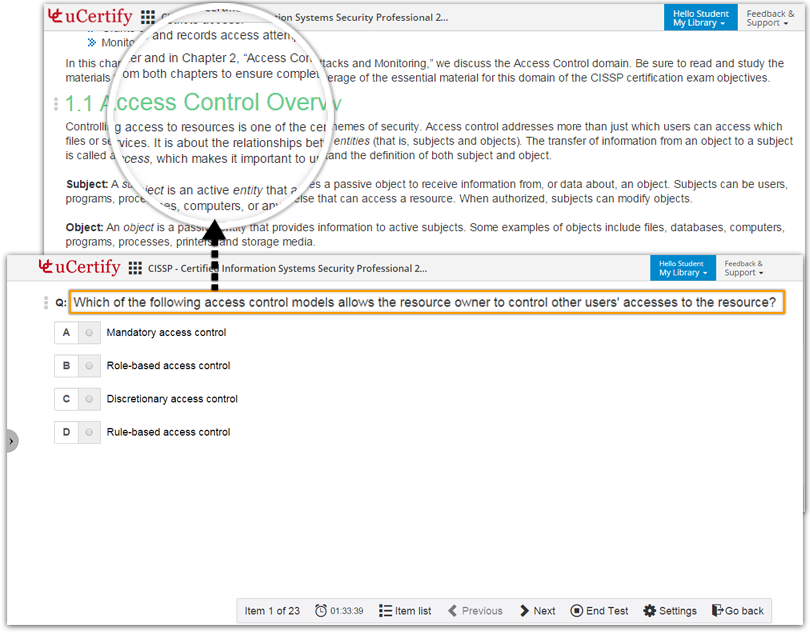Go to Previous question
This screenshot has height=636, width=810.
[475, 611]
